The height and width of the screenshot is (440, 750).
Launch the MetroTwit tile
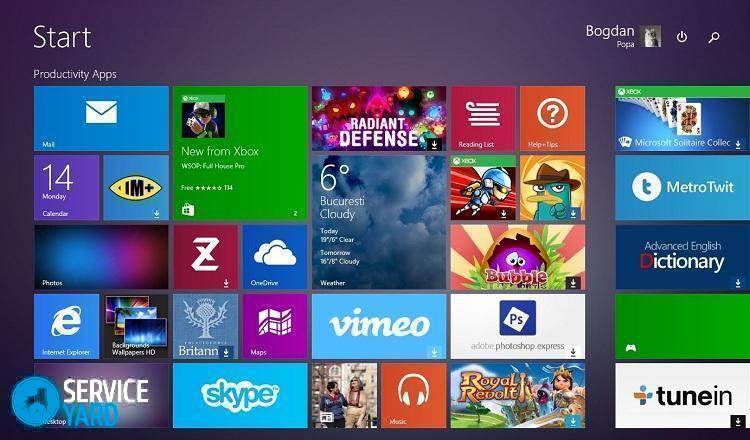682,187
